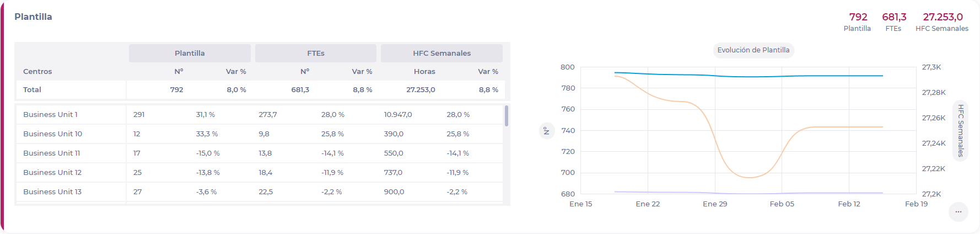
Task: Select the Plantilla column group header
Action: (190, 54)
